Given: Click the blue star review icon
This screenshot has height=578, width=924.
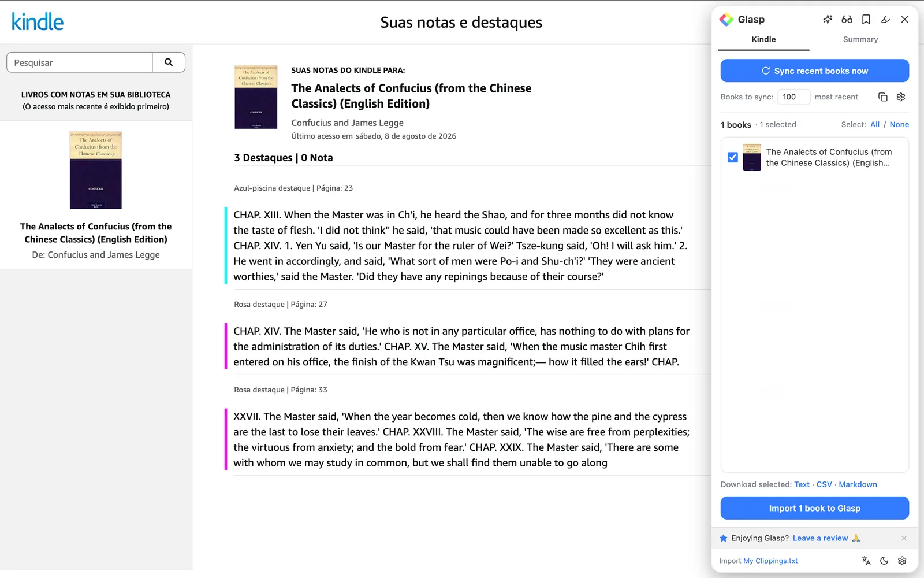Looking at the screenshot, I should [x=723, y=538].
